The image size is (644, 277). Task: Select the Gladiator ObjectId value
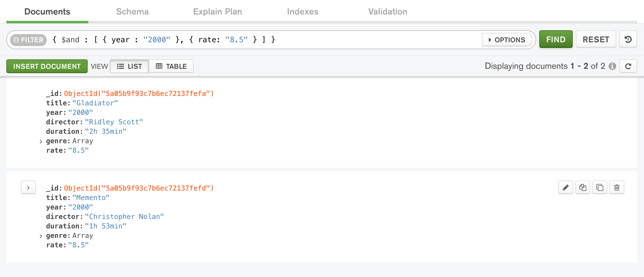pyautogui.click(x=139, y=93)
